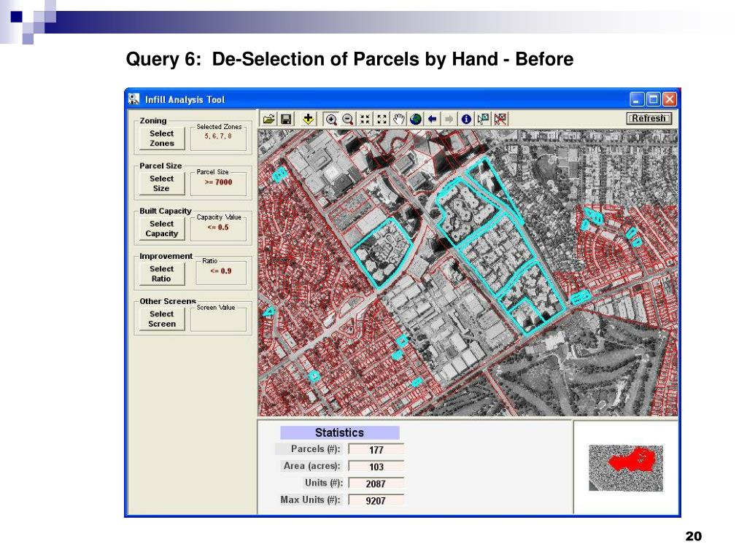Click the Select Capacity button
The image size is (747, 560).
coord(161,228)
